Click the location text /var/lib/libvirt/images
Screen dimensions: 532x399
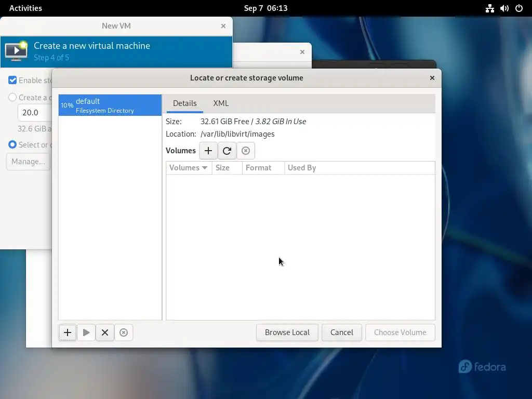[237, 134]
